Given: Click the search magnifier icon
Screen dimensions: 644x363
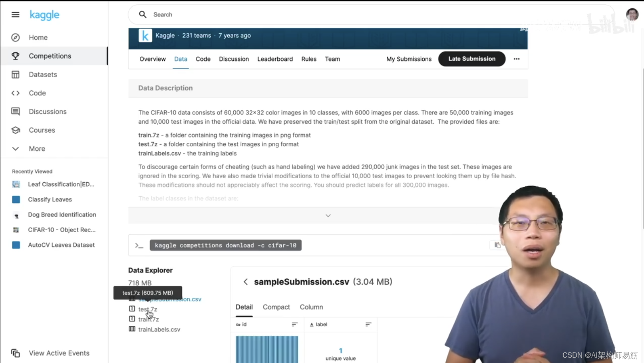Looking at the screenshot, I should coord(143,14).
